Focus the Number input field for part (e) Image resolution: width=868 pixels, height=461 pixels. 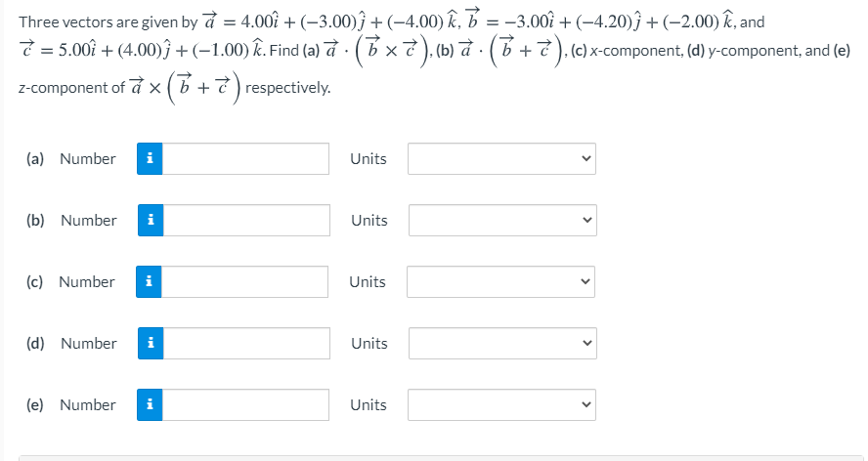pos(245,404)
